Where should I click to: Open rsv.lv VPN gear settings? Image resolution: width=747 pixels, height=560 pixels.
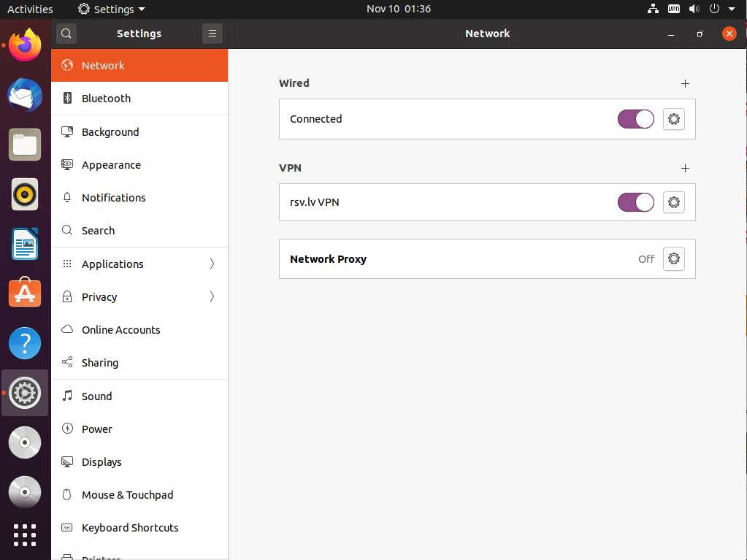pos(673,202)
